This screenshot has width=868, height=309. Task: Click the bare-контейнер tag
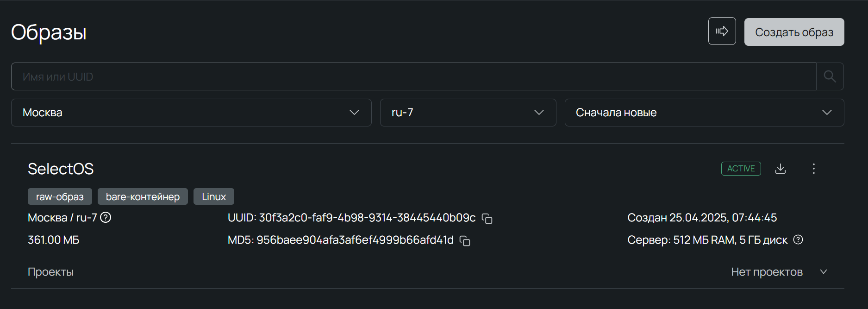[x=143, y=196]
